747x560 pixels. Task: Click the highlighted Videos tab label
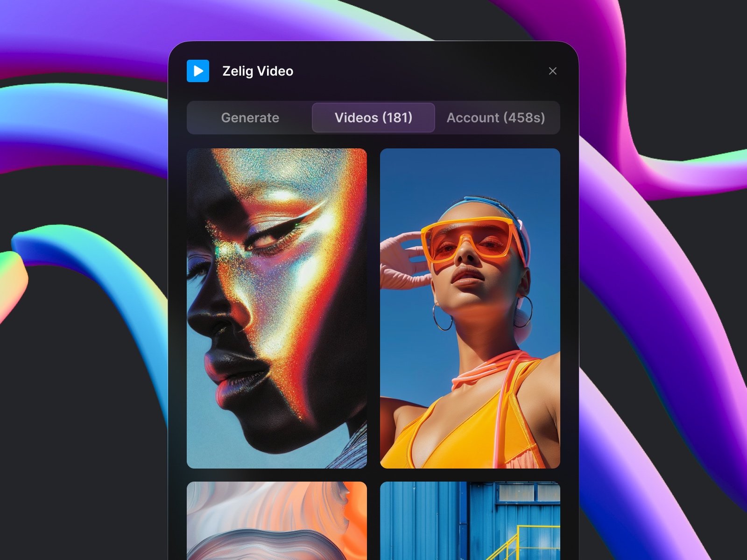373,118
